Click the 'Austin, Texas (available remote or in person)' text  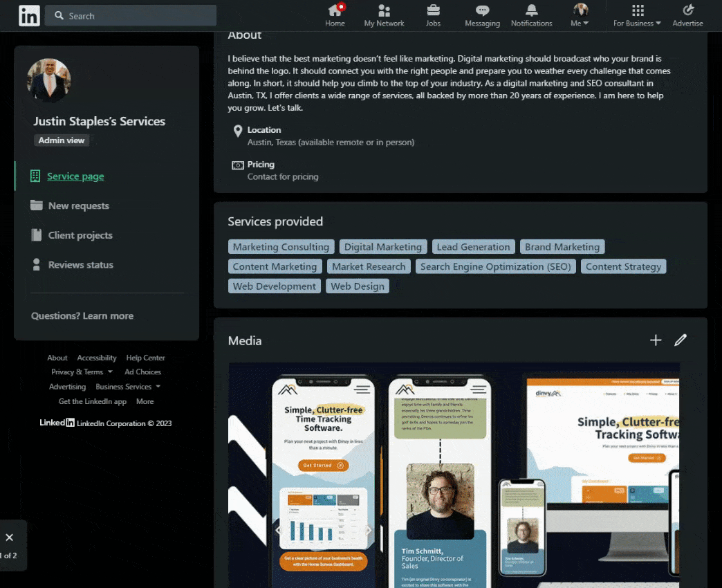click(331, 143)
